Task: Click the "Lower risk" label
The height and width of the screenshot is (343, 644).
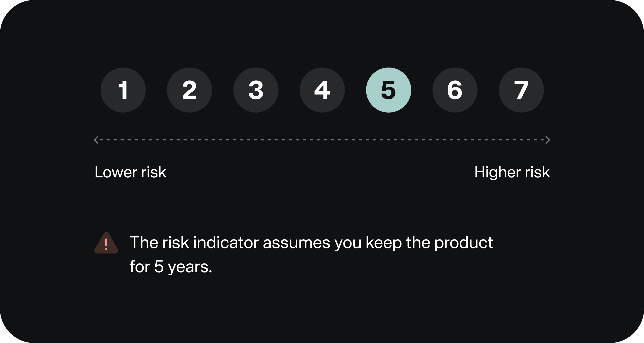Action: coord(130,172)
